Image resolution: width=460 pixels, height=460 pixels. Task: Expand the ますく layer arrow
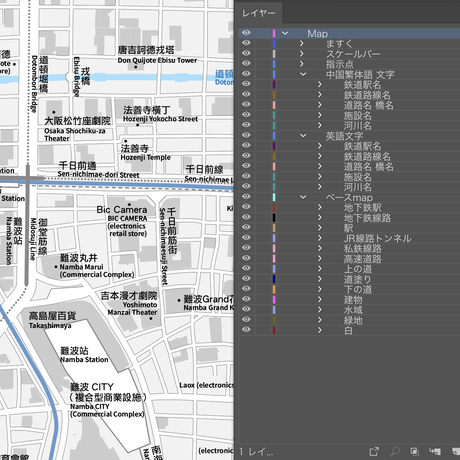point(302,43)
